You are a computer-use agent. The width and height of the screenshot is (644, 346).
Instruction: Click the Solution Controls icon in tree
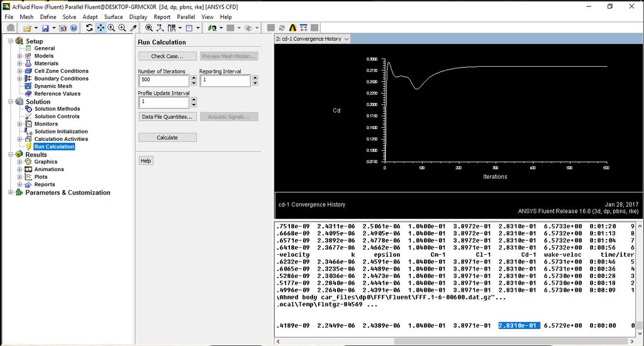click(x=28, y=116)
